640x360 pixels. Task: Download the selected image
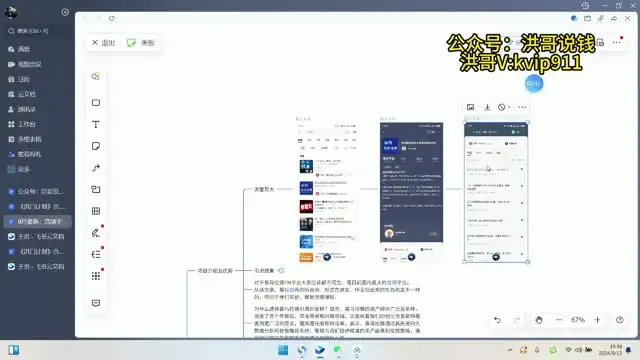pos(487,107)
